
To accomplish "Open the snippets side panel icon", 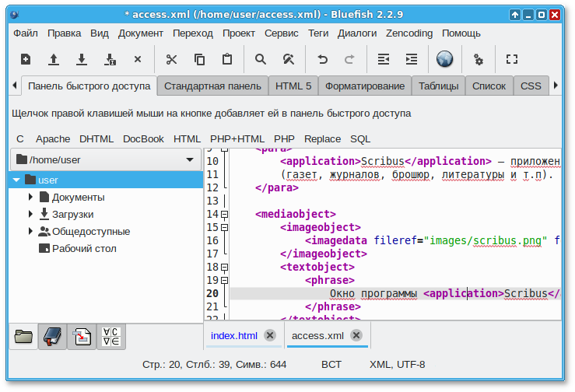I will pos(82,337).
